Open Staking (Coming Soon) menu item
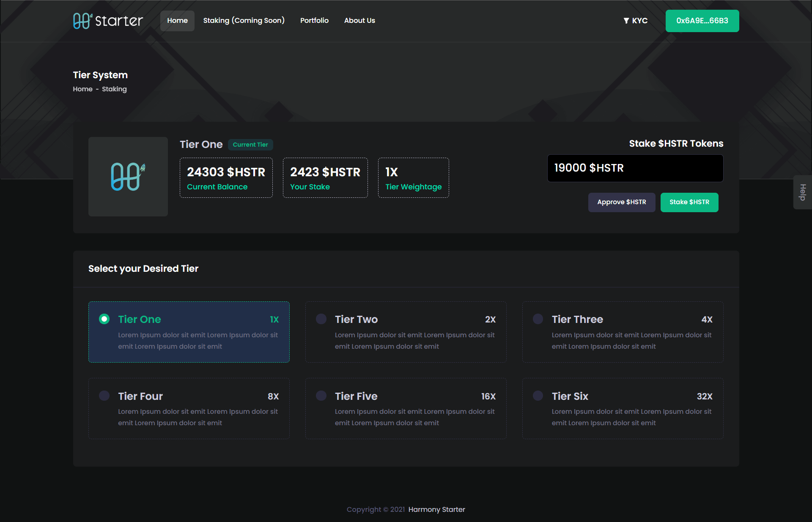 point(244,21)
